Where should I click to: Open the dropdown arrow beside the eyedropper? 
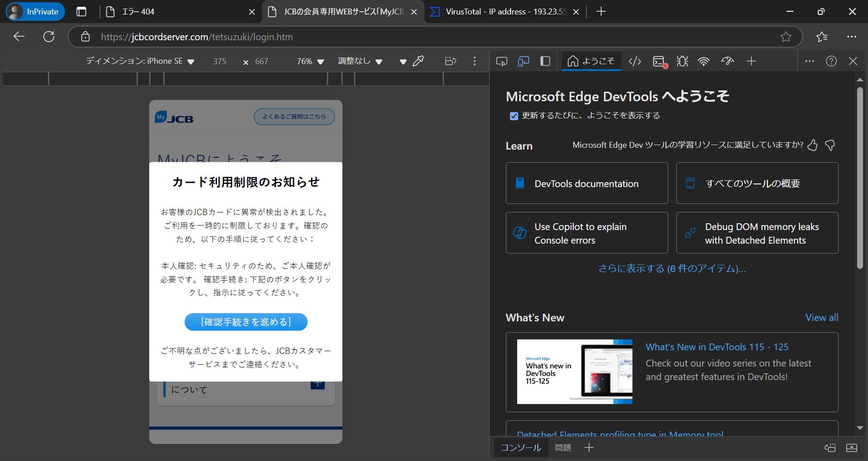403,62
